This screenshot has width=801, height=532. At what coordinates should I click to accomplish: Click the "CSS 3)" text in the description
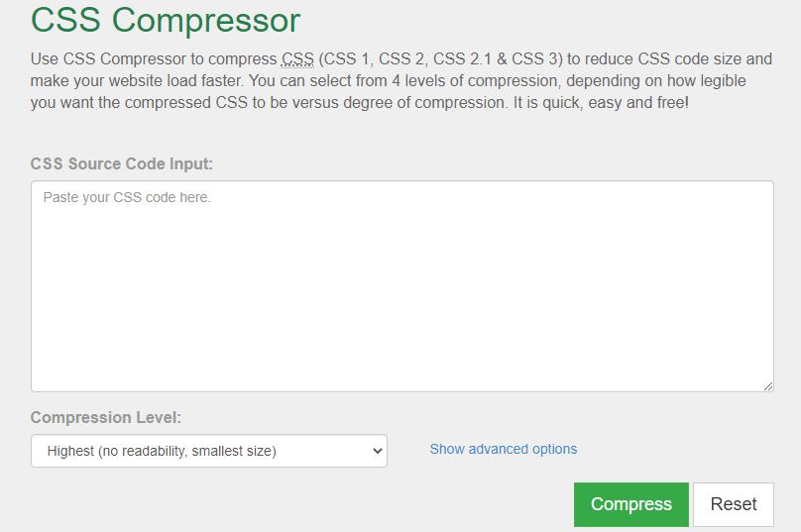coord(537,59)
